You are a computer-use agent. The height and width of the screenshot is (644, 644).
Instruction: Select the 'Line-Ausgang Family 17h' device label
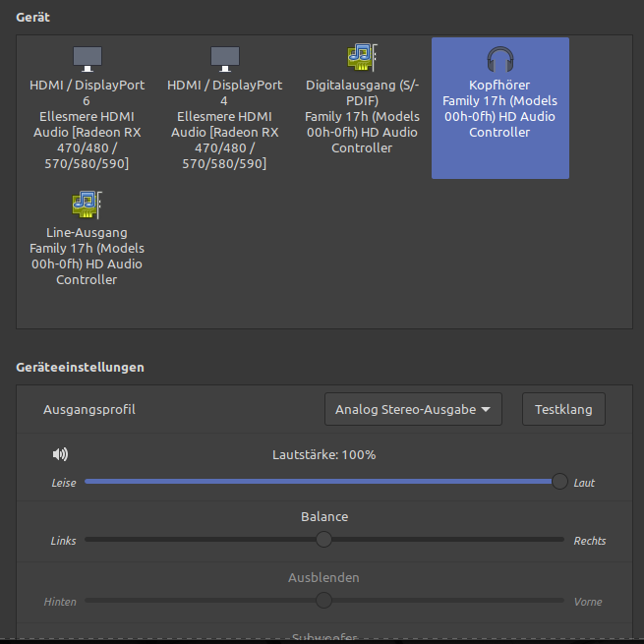[x=87, y=240]
